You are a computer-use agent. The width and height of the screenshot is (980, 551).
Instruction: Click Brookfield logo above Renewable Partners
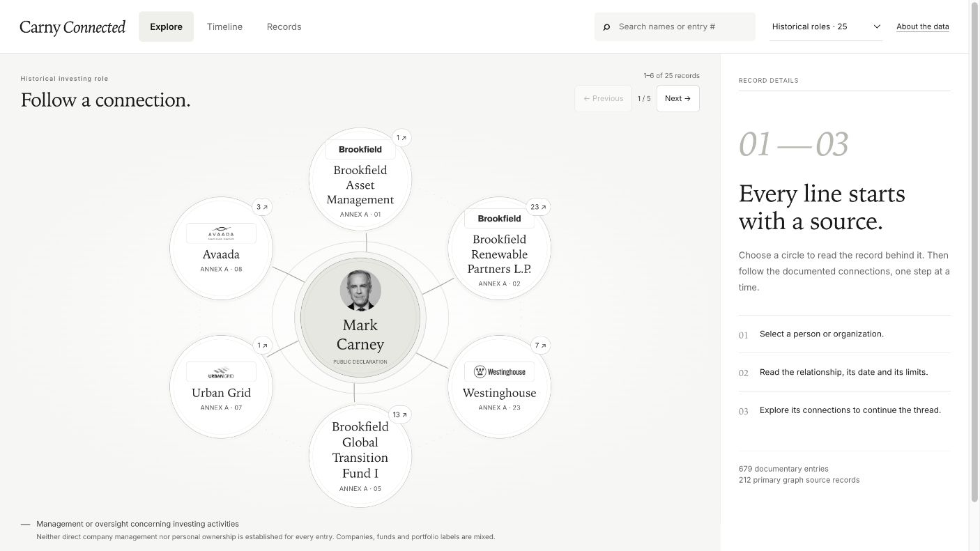point(499,218)
